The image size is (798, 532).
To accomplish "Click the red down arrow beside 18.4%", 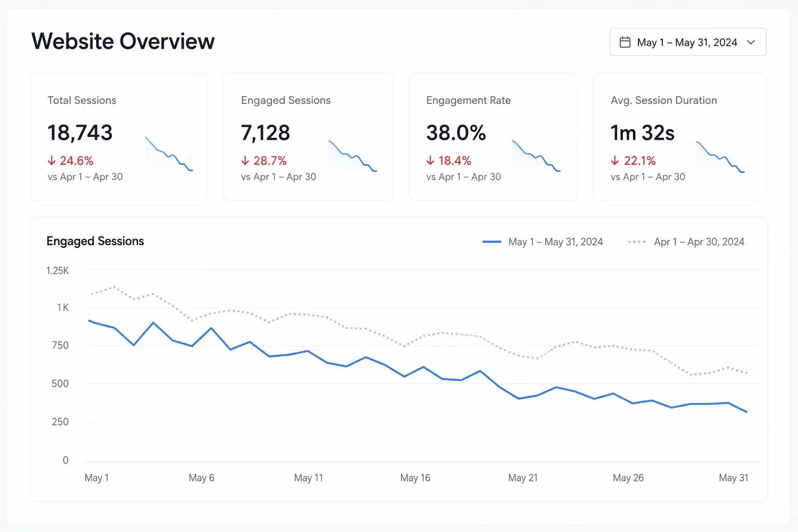I will [x=430, y=161].
